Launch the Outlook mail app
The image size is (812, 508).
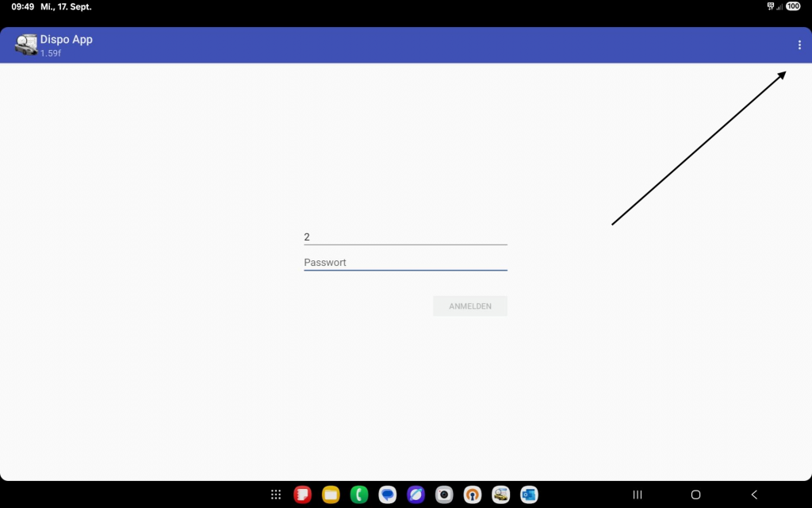(529, 495)
